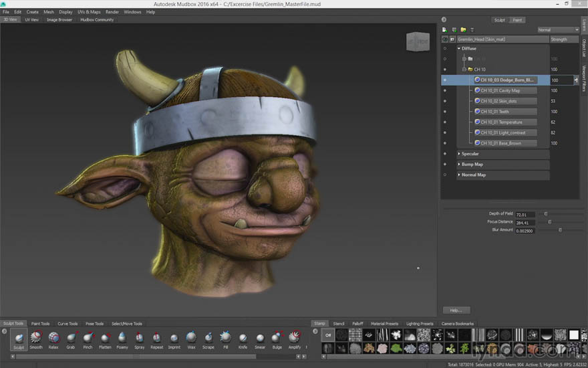Click the Help... button
588x368 pixels.
456,310
